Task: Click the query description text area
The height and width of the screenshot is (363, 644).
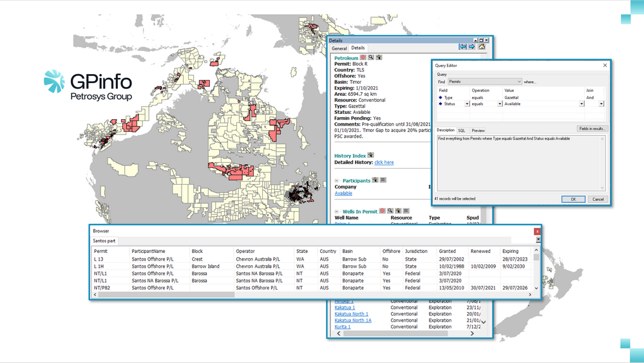Action: 521,163
